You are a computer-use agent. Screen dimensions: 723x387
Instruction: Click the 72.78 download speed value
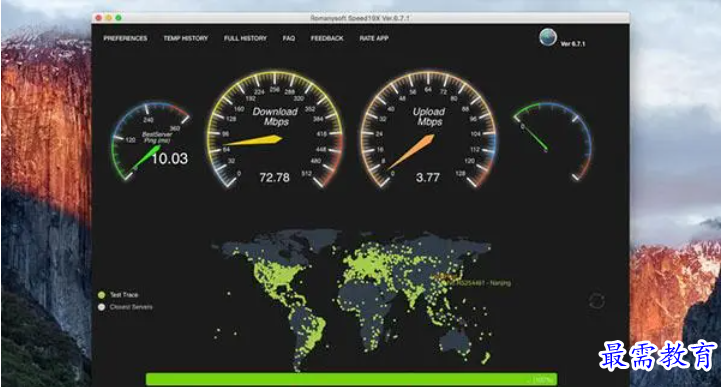pyautogui.click(x=274, y=178)
